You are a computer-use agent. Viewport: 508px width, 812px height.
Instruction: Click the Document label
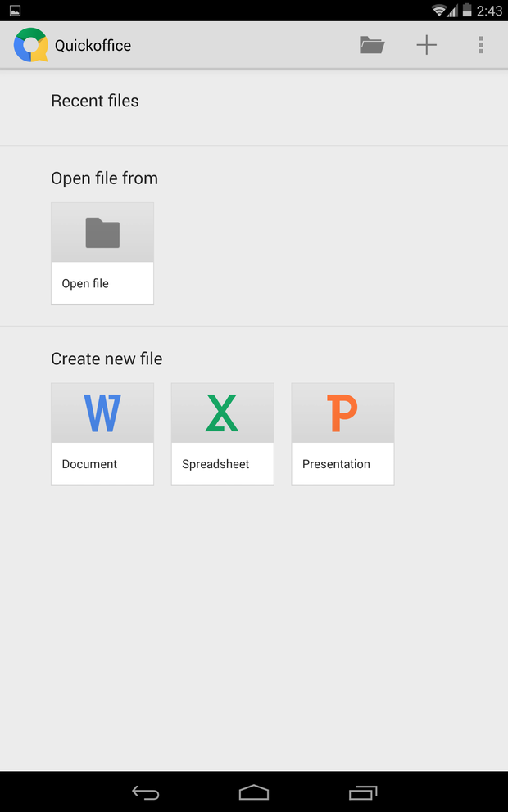click(89, 464)
